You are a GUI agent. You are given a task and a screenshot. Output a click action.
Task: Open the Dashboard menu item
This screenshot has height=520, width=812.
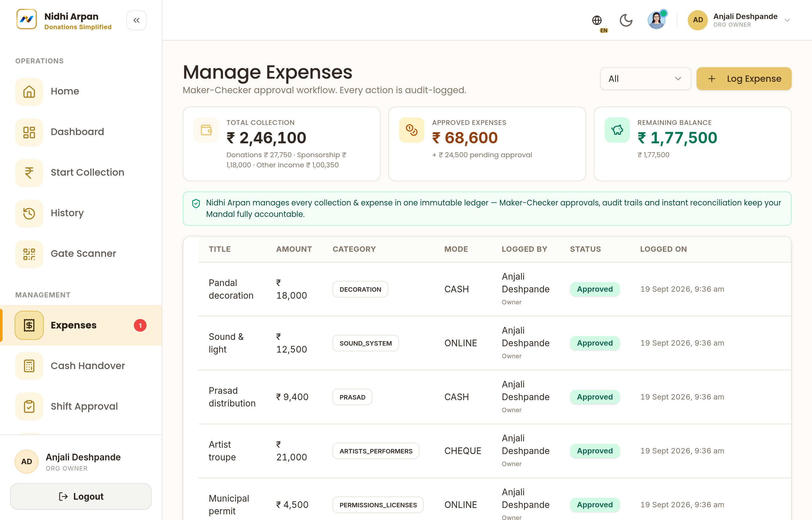click(81, 132)
